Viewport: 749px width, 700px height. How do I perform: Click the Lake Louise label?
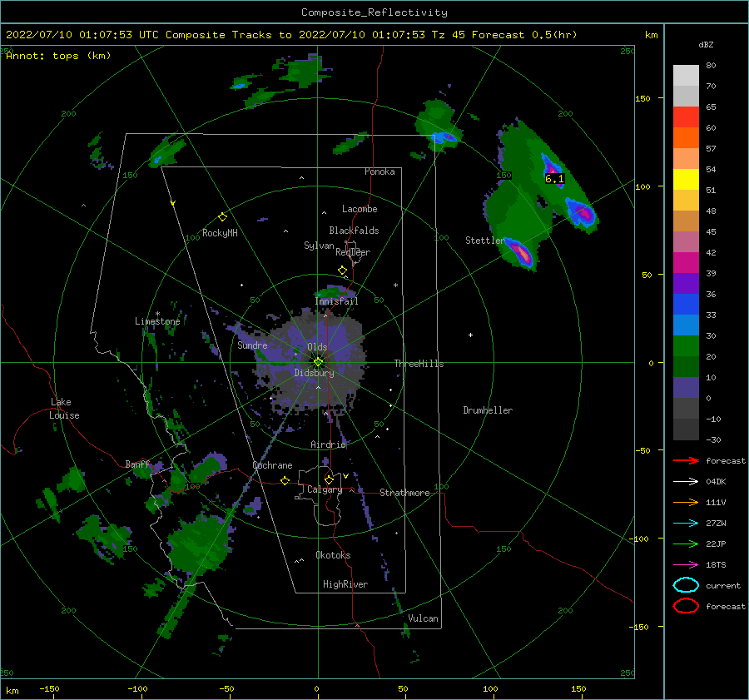[64, 409]
